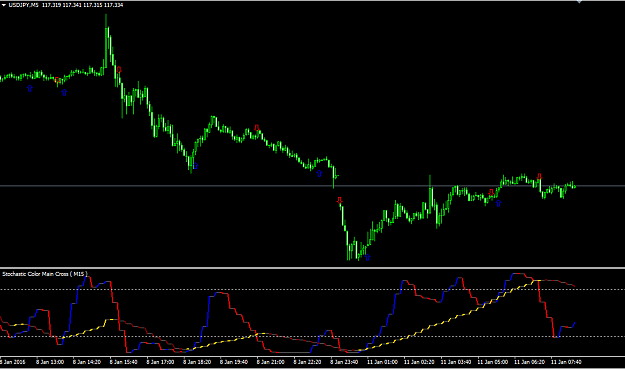Screen dimensions: 625x369
Task: Click the 8 Jan 15:40 time label
Action: tap(124, 362)
